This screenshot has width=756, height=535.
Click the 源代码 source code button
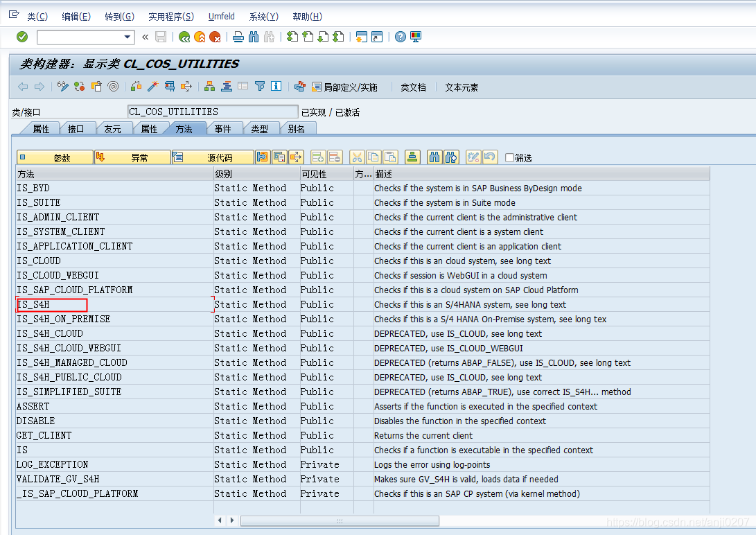[x=213, y=157]
